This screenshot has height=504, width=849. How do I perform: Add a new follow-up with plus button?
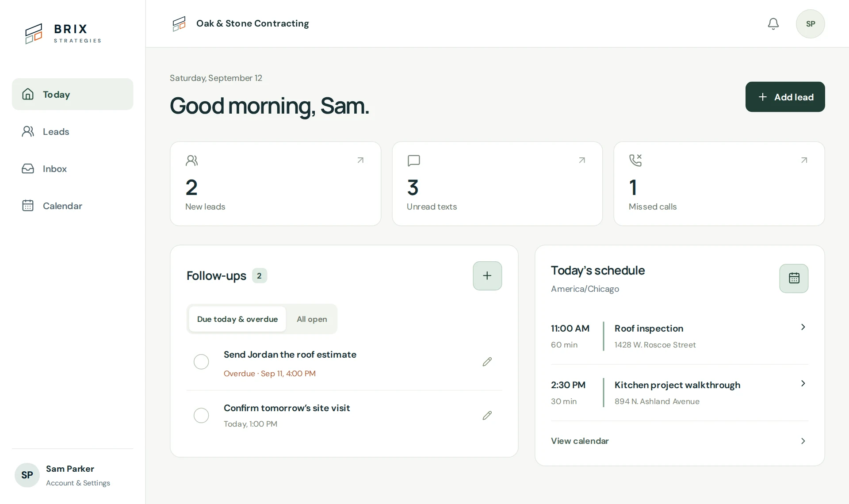click(x=487, y=276)
